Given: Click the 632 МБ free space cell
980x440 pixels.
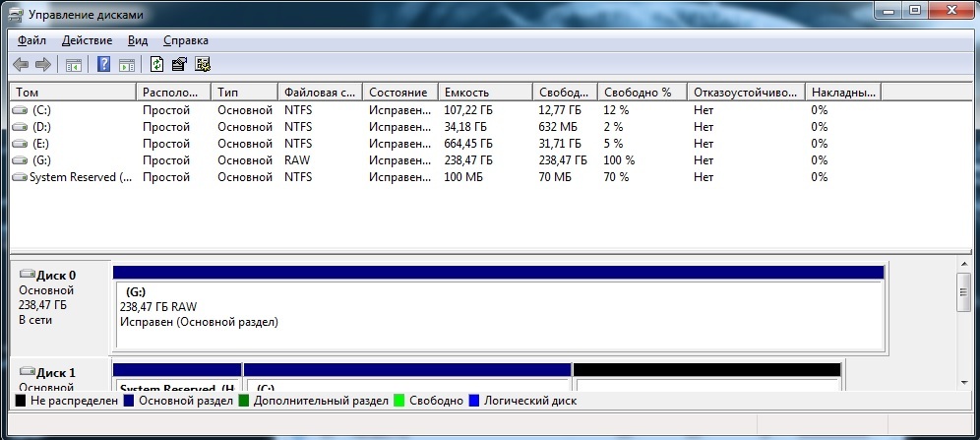Looking at the screenshot, I should pyautogui.click(x=558, y=127).
